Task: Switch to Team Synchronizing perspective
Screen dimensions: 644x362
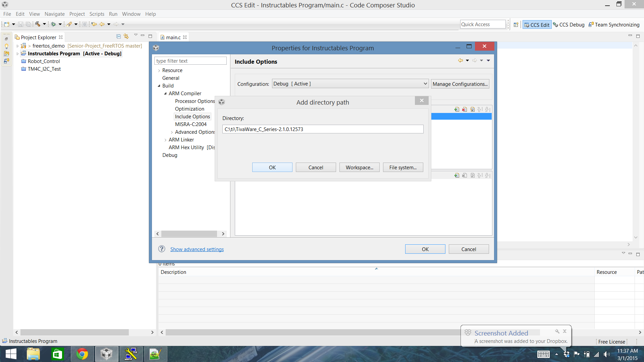Action: [x=614, y=24]
